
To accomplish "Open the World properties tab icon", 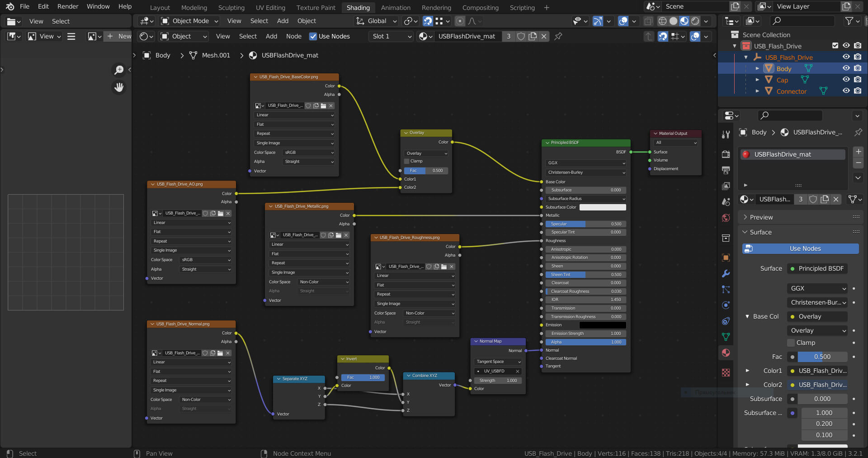I will pyautogui.click(x=726, y=218).
